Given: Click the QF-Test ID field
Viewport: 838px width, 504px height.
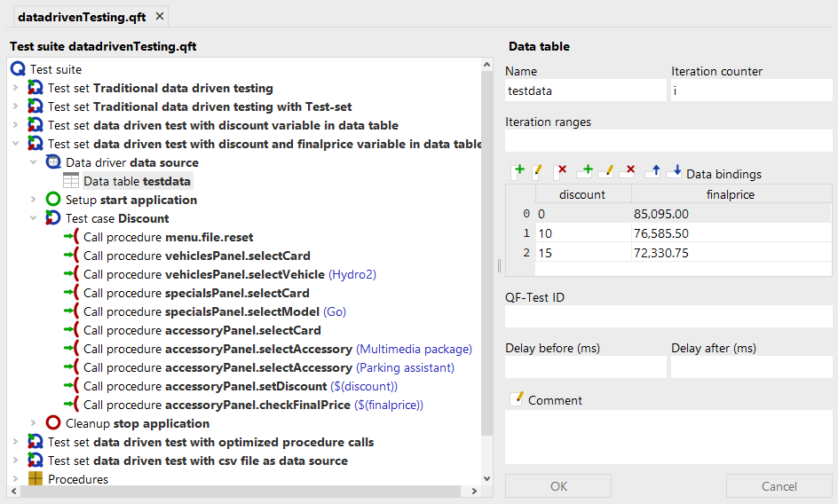Looking at the screenshot, I should coord(668,317).
